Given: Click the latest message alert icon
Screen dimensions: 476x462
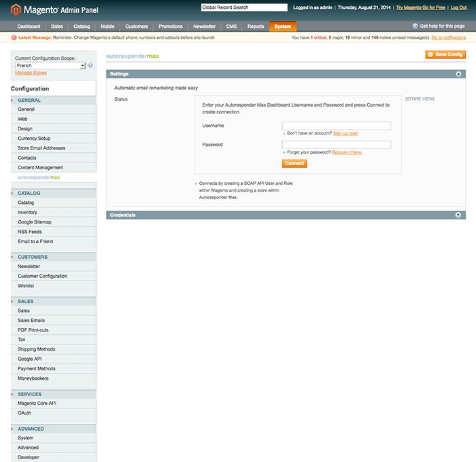Looking at the screenshot, I should click(x=14, y=37).
